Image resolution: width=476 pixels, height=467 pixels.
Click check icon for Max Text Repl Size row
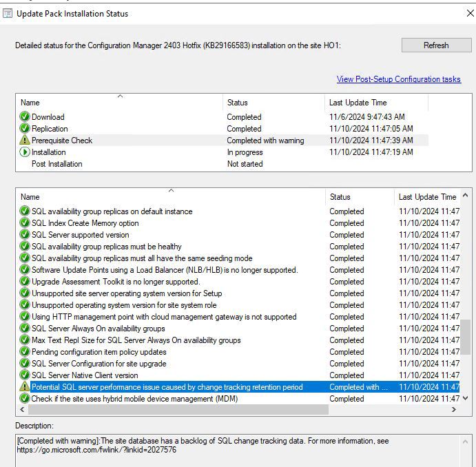coord(25,340)
